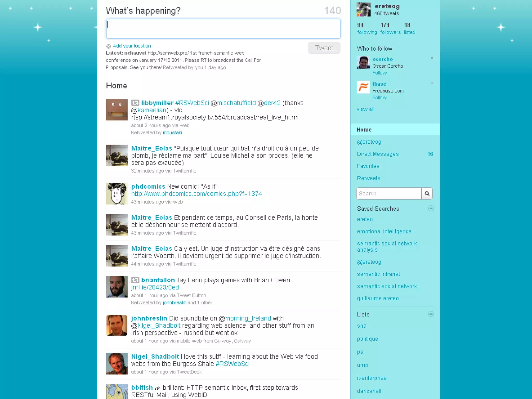Collapse the Saved Searches section
The width and height of the screenshot is (532, 399).
click(431, 208)
